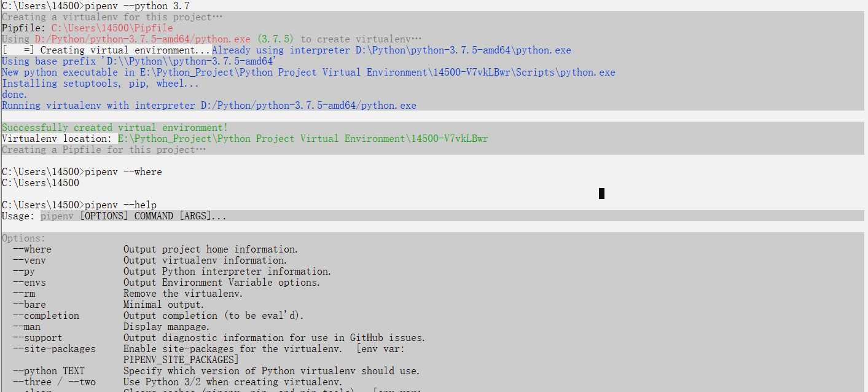Click the black block cursor in the terminal
The image size is (868, 392).
(x=601, y=194)
